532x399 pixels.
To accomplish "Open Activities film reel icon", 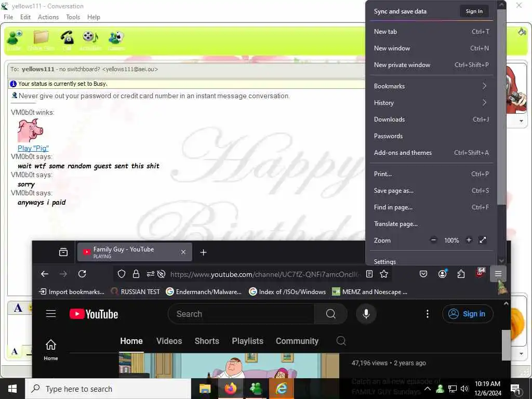I will pos(90,38).
